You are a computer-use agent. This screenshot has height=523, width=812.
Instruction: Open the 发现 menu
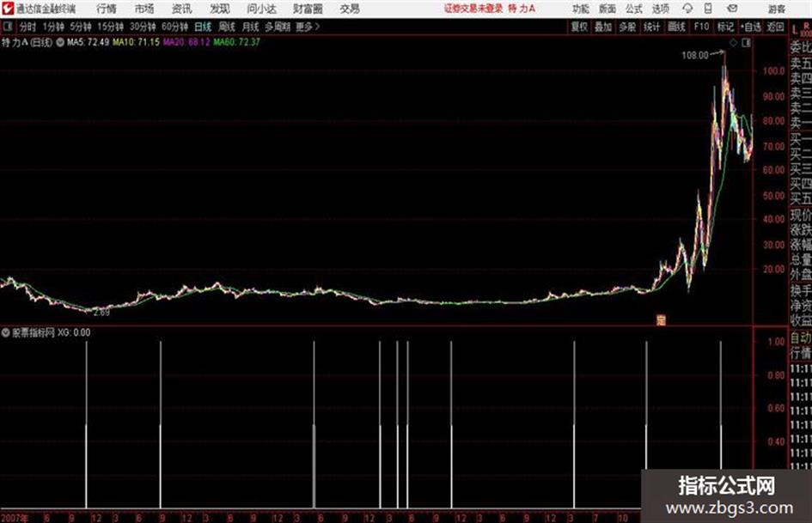220,9
